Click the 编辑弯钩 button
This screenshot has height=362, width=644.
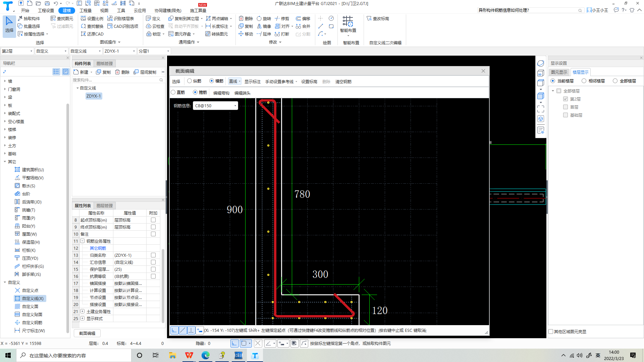(x=221, y=93)
